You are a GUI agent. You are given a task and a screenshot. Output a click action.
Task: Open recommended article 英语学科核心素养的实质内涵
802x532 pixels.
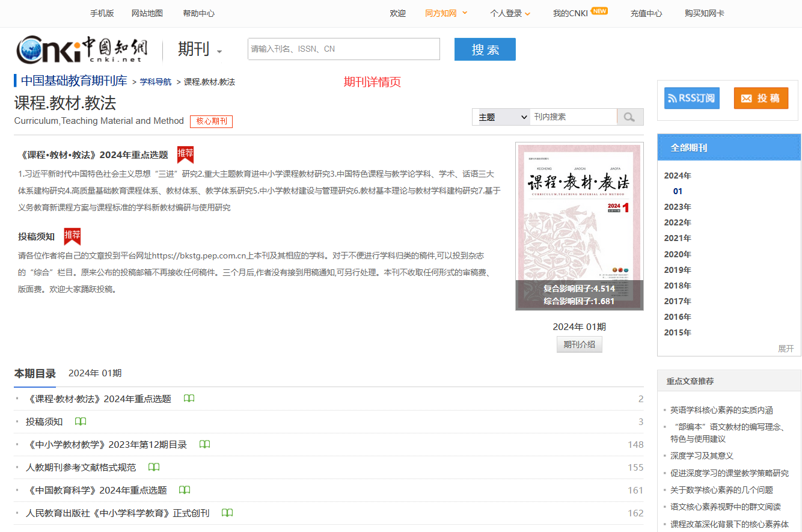(721, 410)
